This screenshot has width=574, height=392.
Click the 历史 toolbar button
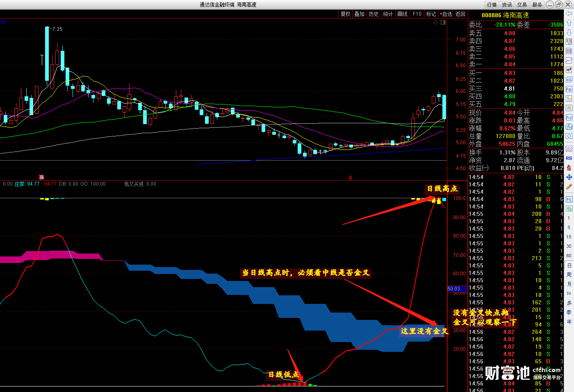[374, 14]
